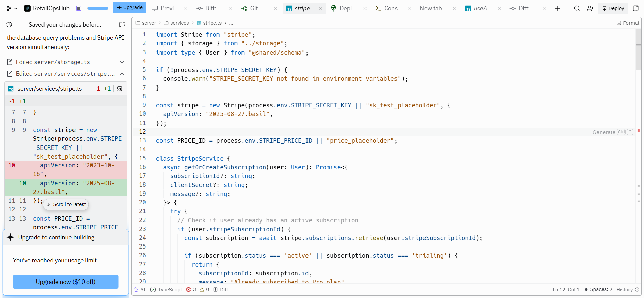Screen dimensions: 644x298
Task: Open the Console tab
Action: point(389,8)
